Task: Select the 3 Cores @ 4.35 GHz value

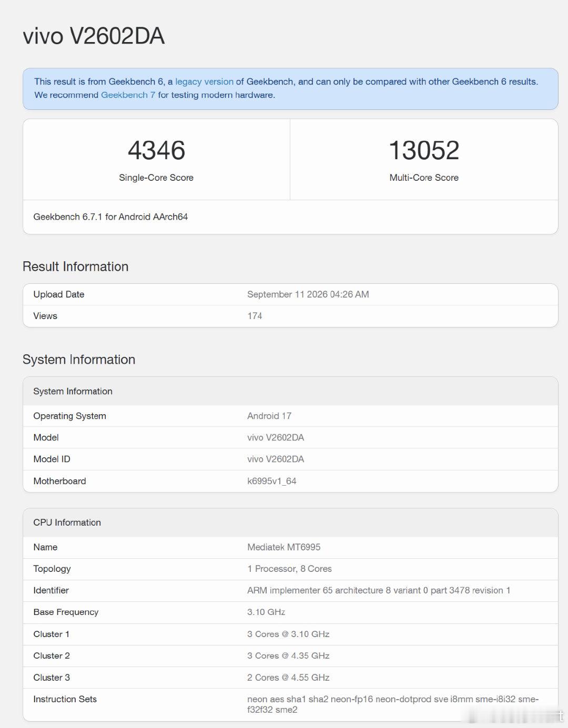Action: pyautogui.click(x=288, y=655)
